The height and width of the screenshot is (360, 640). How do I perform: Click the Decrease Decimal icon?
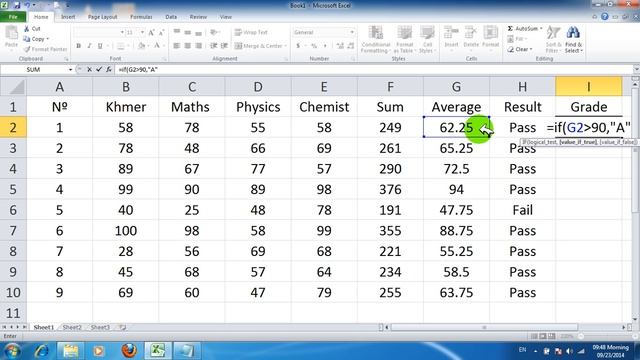[351, 46]
